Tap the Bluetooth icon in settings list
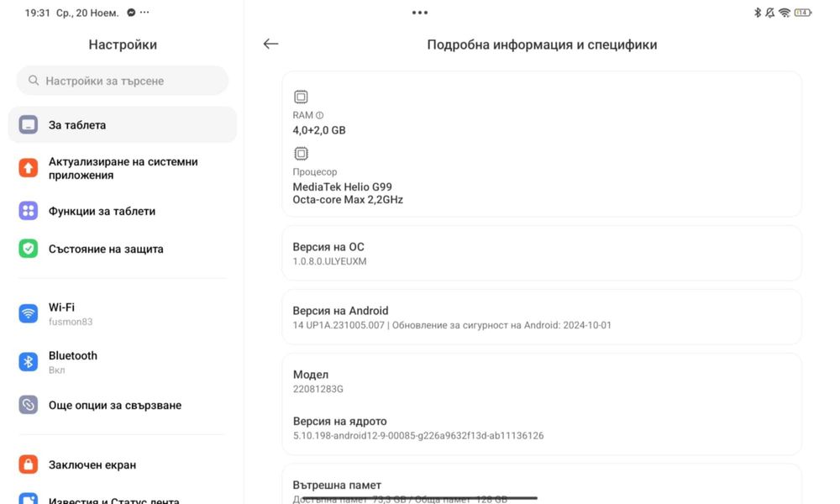Viewport: 840px width, 504px height. 29,362
